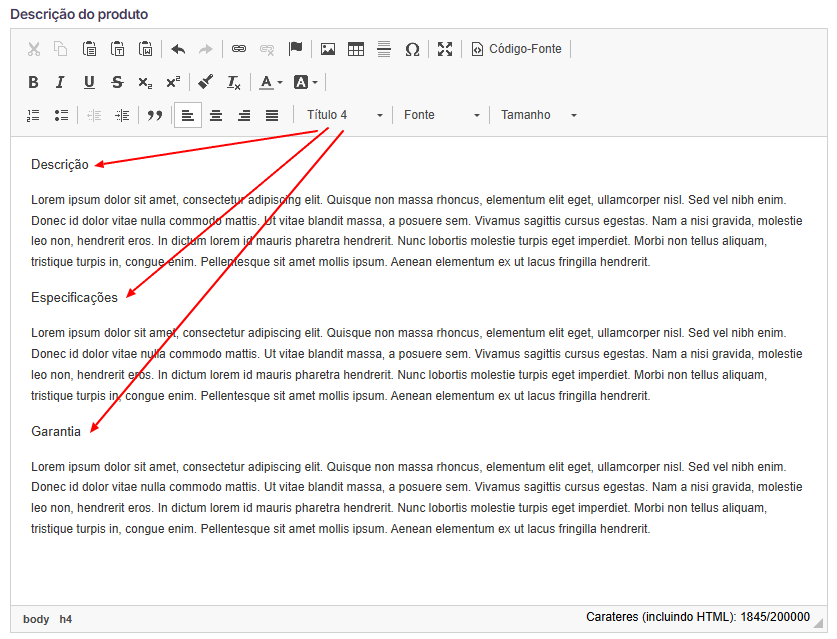Click the Paste clipboard icon

point(89,49)
